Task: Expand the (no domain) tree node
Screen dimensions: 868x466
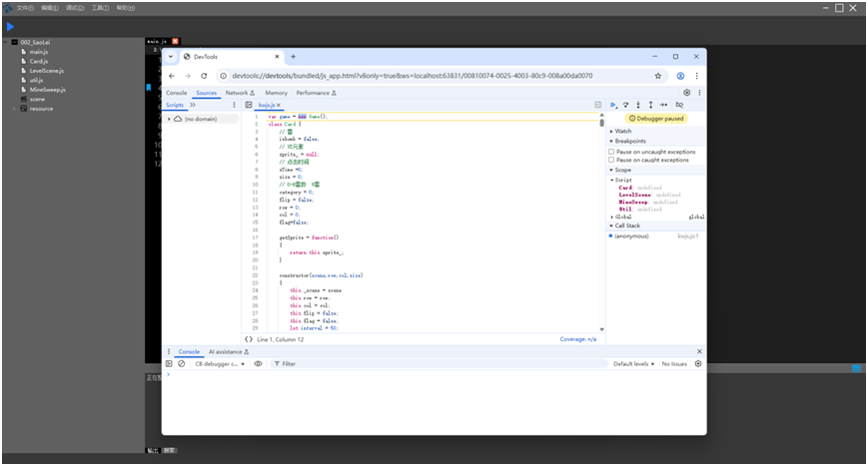Action: 170,119
